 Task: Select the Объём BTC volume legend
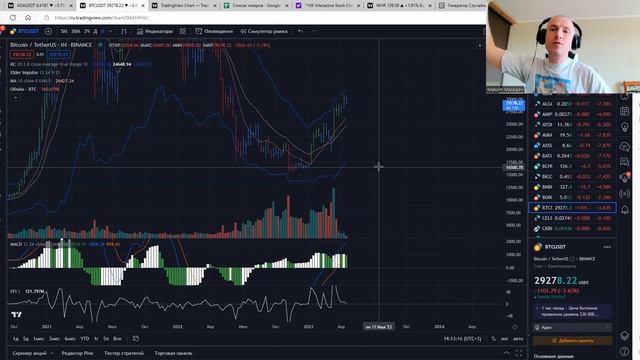click(35, 89)
